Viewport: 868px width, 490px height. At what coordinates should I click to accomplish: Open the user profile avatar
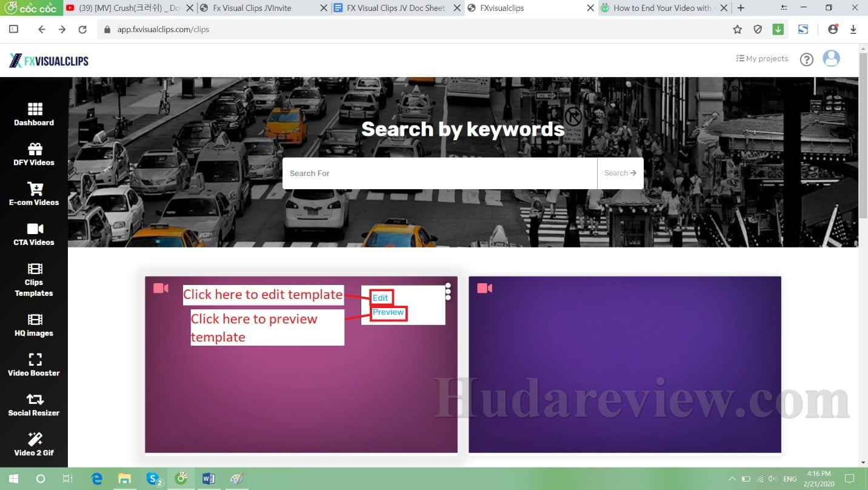(x=831, y=58)
